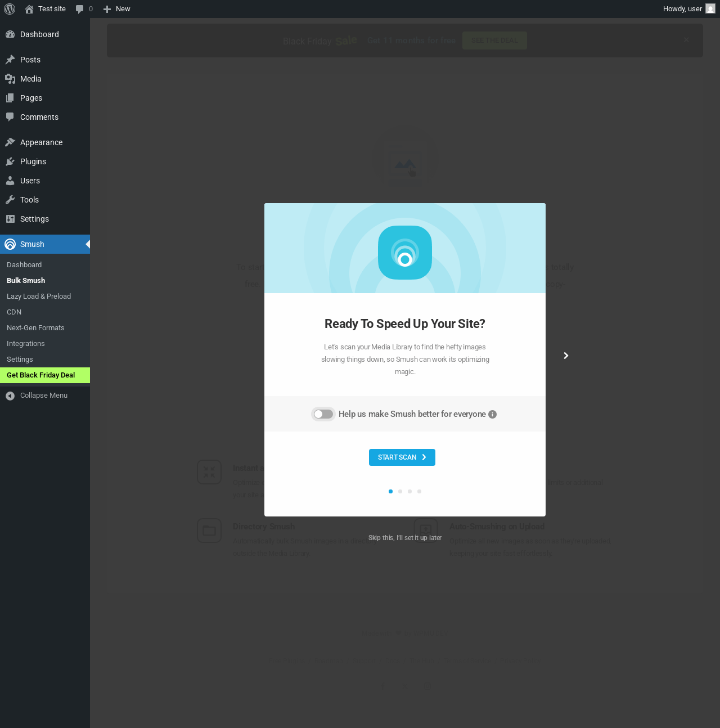The height and width of the screenshot is (728, 720).
Task: Go to the next onboarding slide arrow
Action: [566, 356]
